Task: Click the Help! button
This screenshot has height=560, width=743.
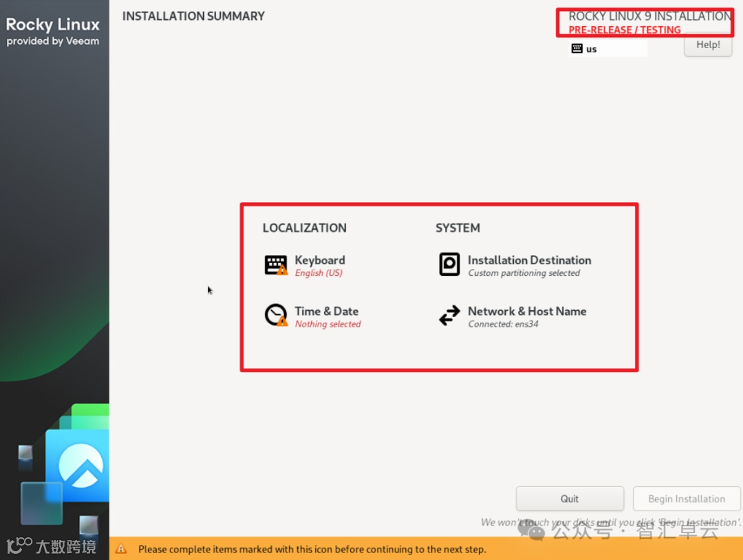Action: [708, 45]
